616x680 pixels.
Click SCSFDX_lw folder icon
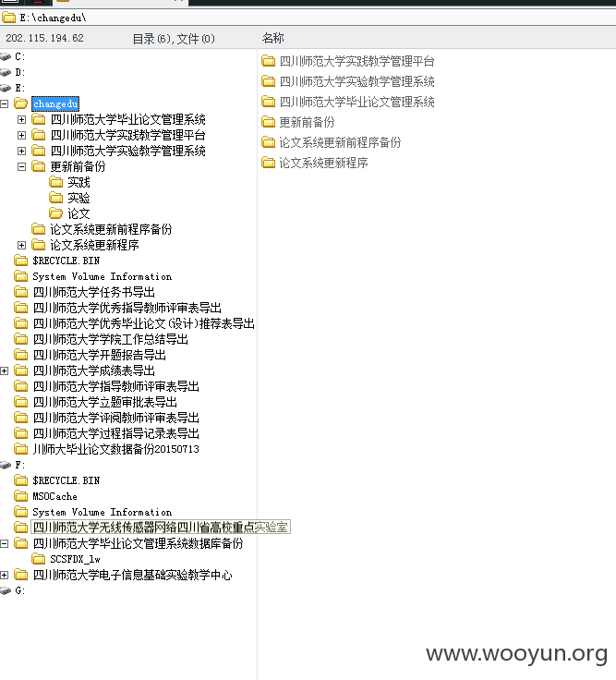pos(39,559)
